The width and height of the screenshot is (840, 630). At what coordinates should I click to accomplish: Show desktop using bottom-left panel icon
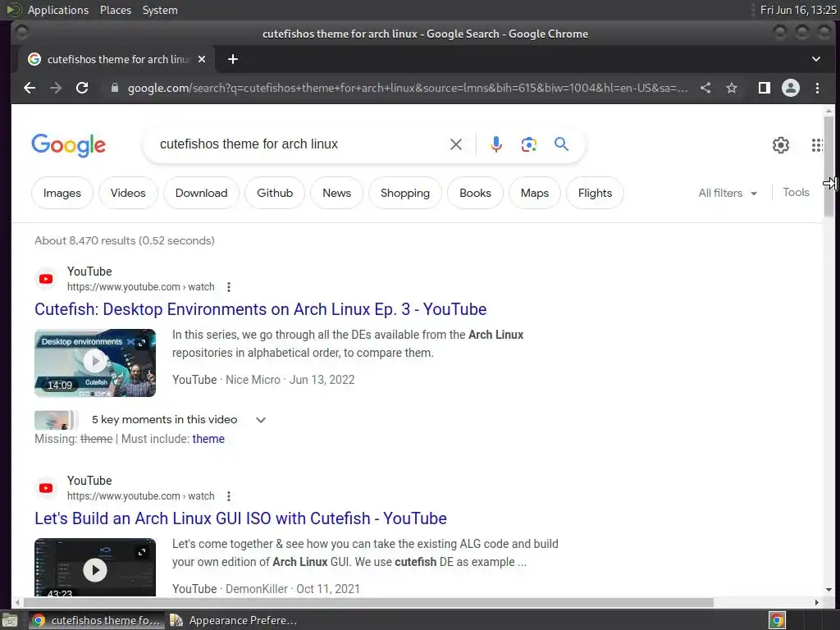click(10, 620)
